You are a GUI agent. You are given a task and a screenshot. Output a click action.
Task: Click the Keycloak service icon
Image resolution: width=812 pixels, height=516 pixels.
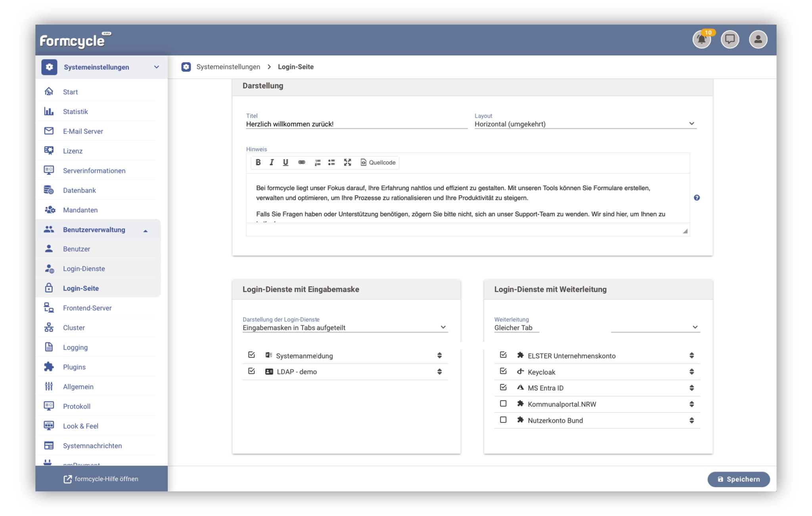[520, 371]
